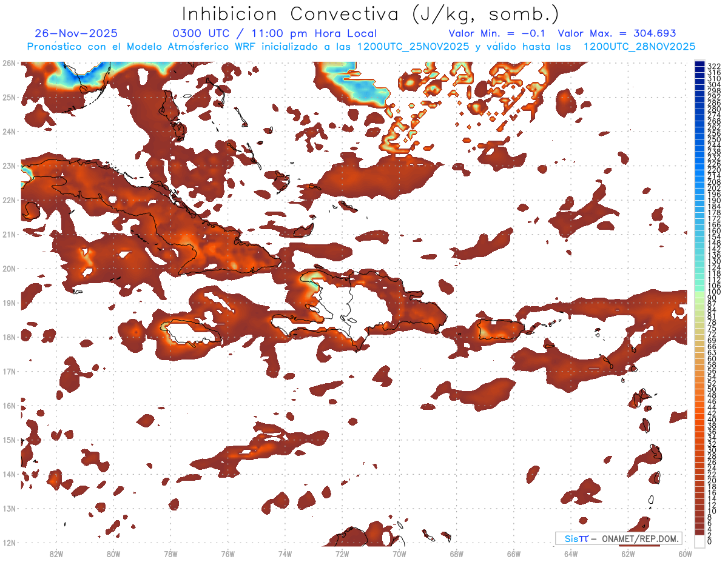Click the '74W' longitude label

[285, 554]
